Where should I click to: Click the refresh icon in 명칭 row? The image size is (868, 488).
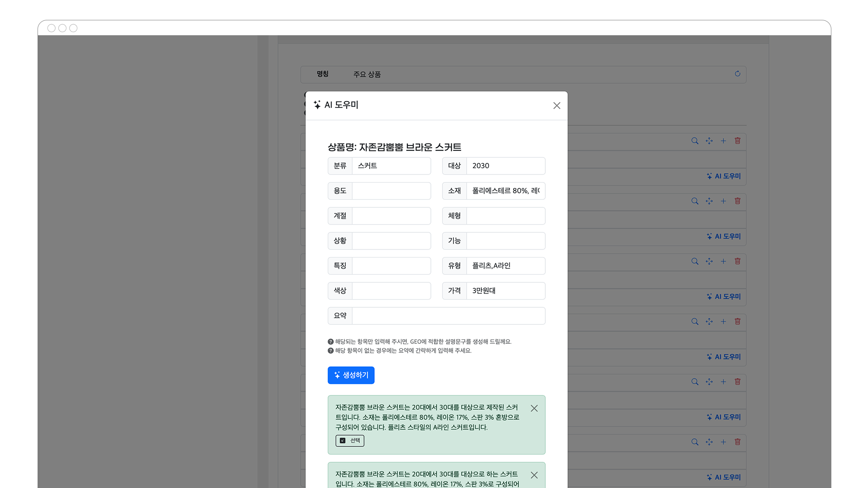click(737, 74)
